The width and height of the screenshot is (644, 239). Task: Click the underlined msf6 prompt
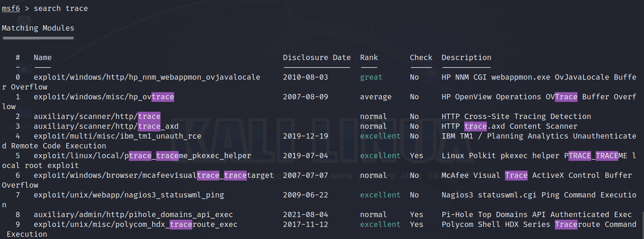11,8
